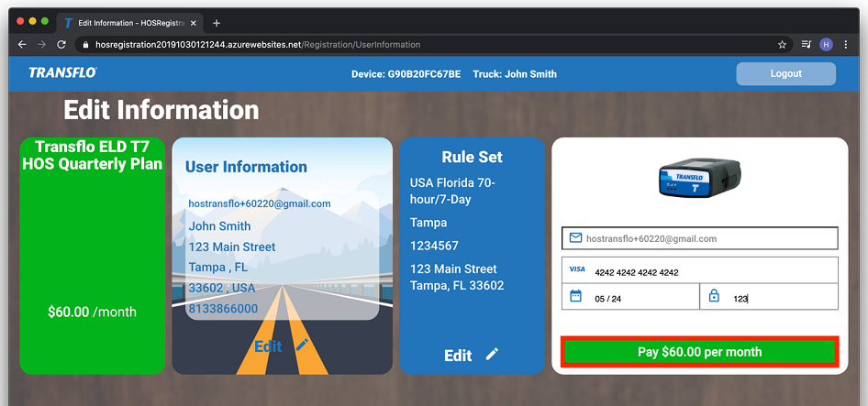Select the Edit Information browser tab

pos(130,23)
